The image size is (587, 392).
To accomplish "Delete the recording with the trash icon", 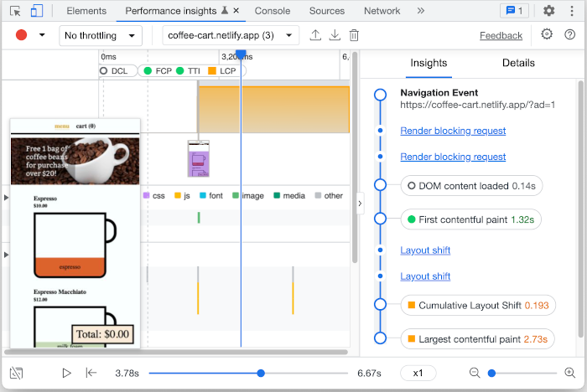I will (354, 35).
